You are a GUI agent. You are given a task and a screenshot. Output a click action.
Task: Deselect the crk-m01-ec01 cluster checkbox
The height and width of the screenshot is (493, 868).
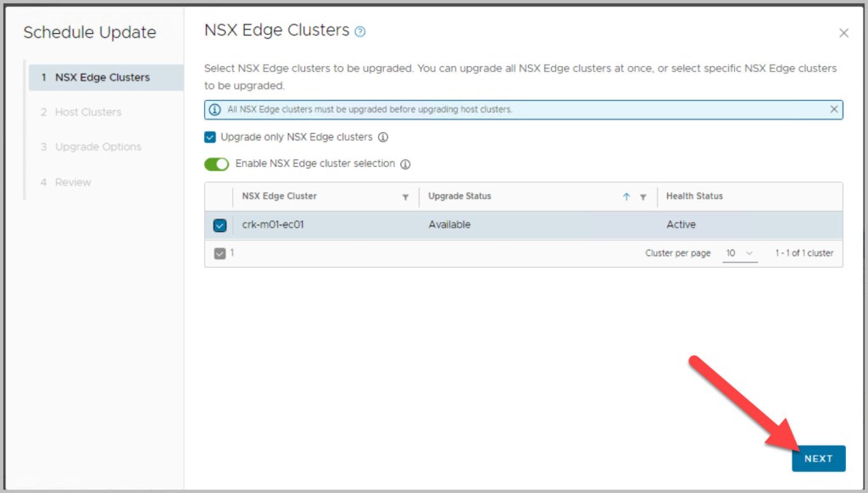click(x=220, y=225)
